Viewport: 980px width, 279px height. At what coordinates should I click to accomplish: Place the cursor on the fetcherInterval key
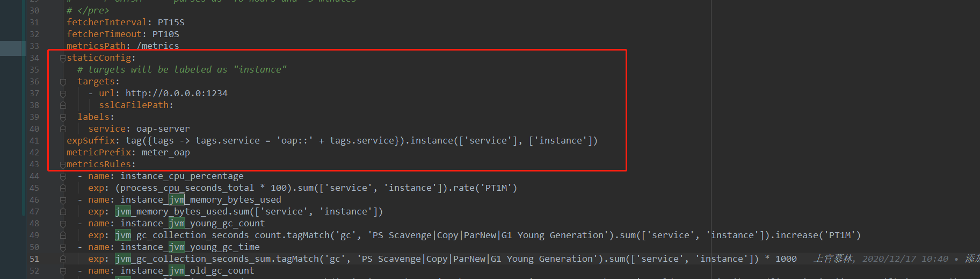coord(106,22)
